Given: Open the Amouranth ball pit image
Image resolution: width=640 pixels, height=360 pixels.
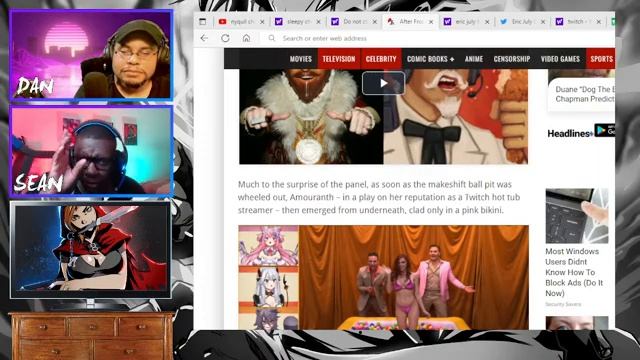Looking at the screenshot, I should pos(413,278).
